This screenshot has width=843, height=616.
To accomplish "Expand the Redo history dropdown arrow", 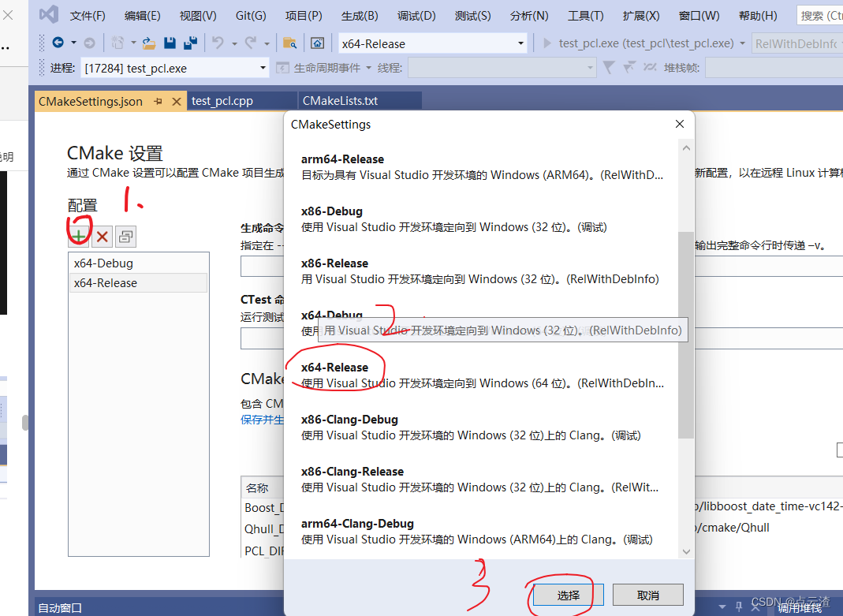I will (267, 43).
